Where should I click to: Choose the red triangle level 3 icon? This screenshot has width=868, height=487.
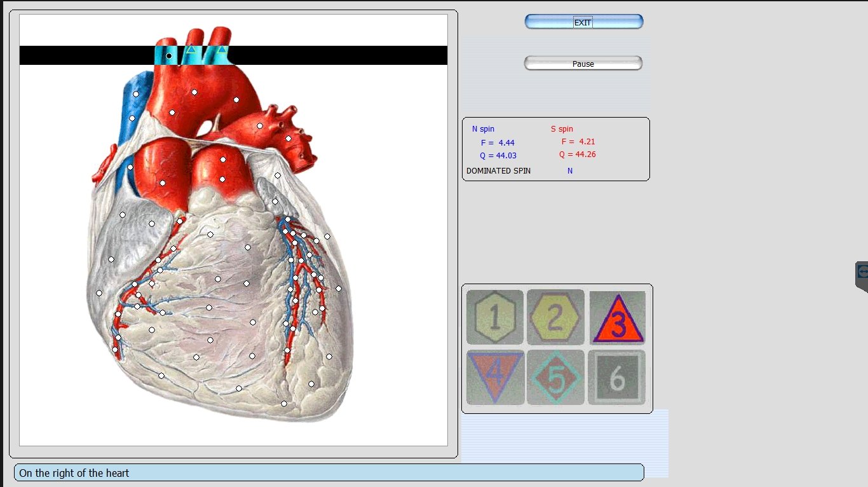click(x=617, y=319)
